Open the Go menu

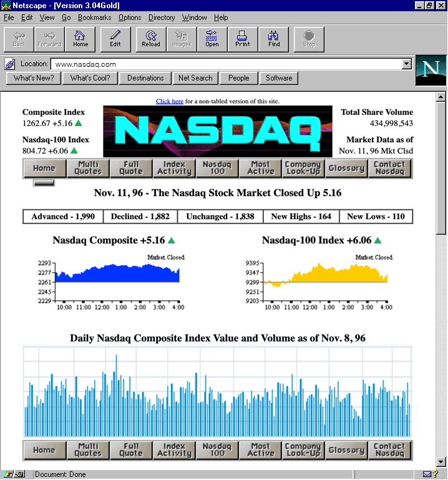pos(66,17)
